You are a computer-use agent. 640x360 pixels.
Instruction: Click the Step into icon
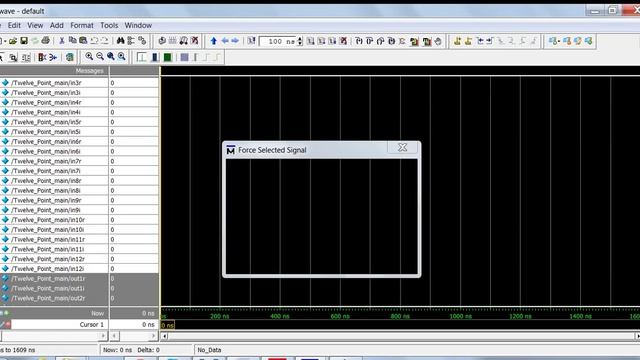(x=359, y=41)
